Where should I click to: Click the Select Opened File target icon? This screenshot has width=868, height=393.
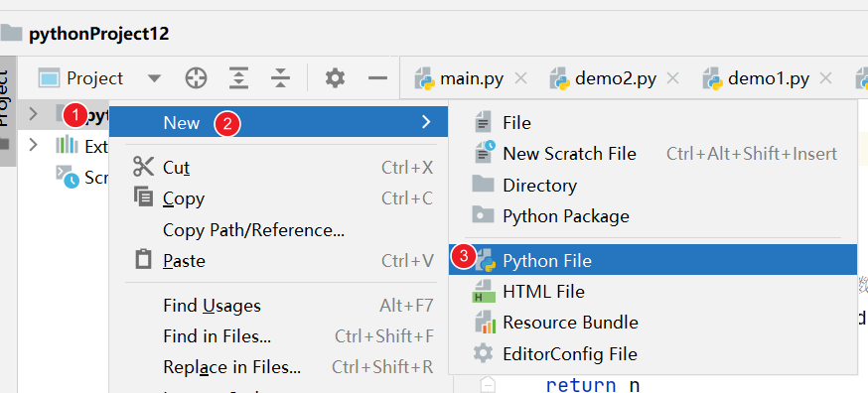tap(196, 78)
